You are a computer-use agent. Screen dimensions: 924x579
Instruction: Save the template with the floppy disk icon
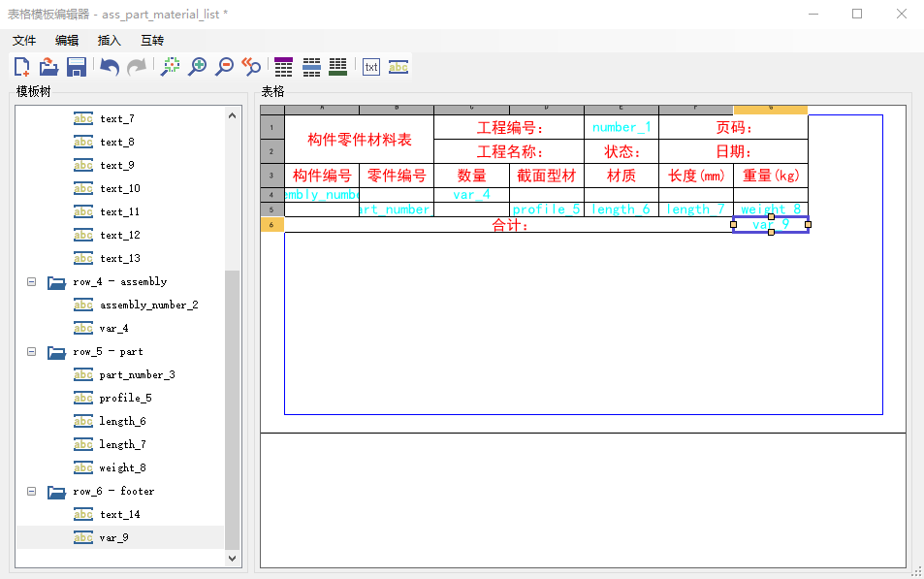(x=77, y=67)
